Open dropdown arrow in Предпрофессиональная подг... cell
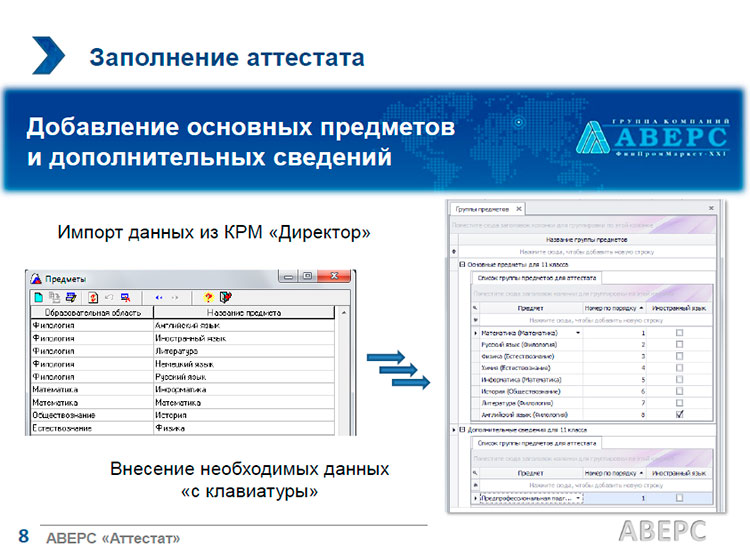 point(578,498)
